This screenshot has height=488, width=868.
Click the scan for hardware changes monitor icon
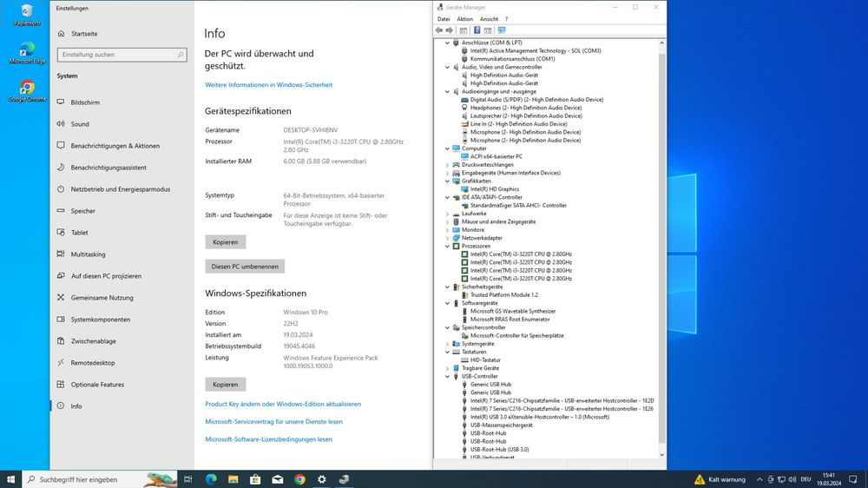(502, 30)
